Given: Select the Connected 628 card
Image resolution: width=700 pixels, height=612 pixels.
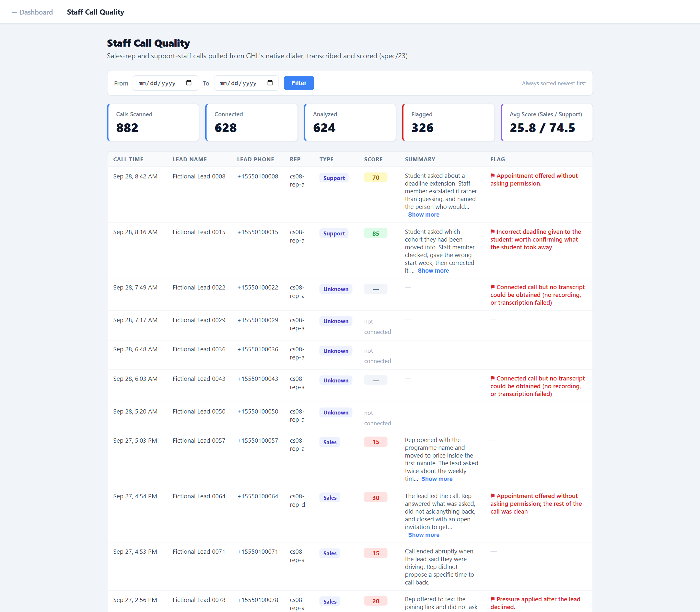Looking at the screenshot, I should coord(251,122).
